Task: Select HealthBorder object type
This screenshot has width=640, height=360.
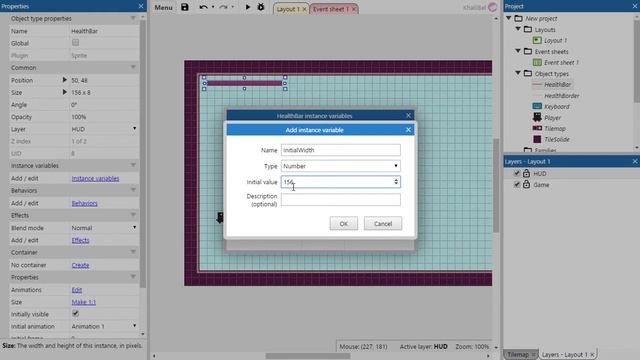Action: (562, 96)
